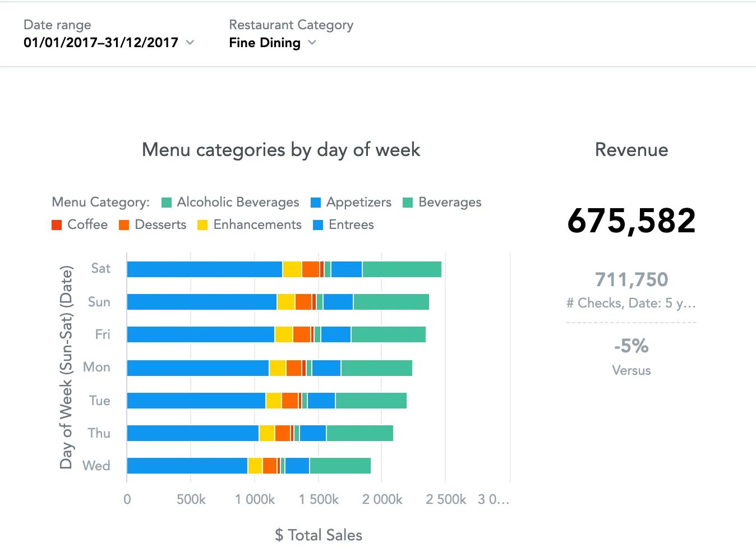Viewport: 756px width, 560px height.
Task: Click the Menu categories chart title
Action: tap(280, 150)
